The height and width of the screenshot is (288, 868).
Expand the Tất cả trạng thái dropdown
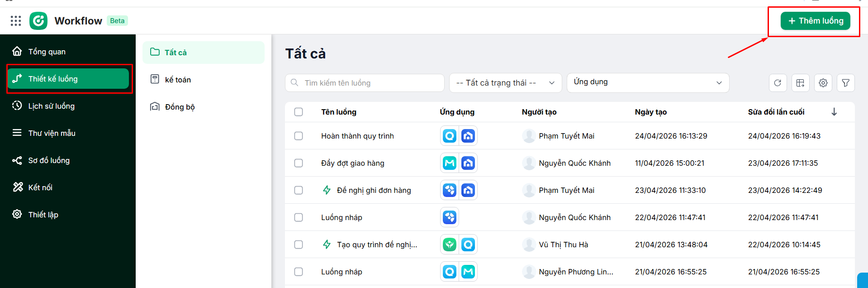(x=505, y=83)
